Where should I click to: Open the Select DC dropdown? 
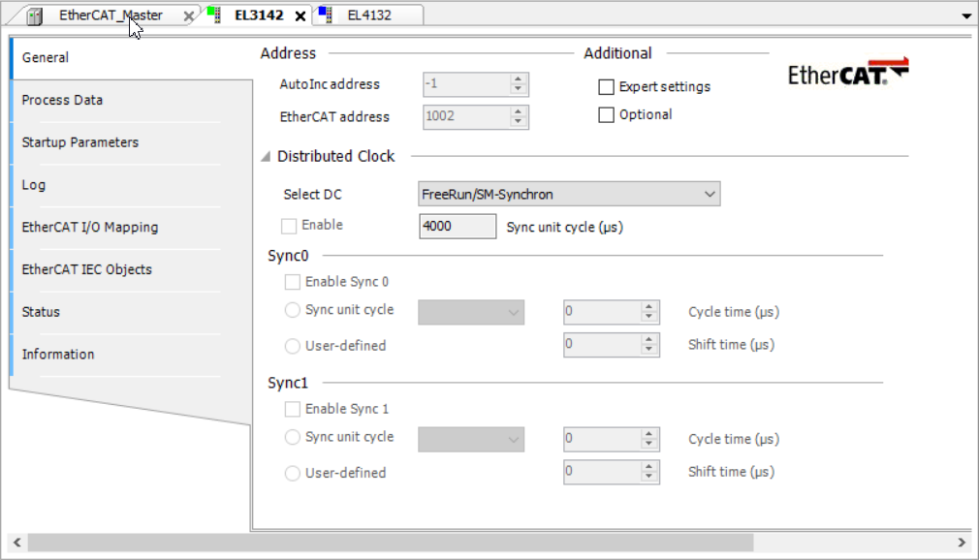[x=711, y=194]
